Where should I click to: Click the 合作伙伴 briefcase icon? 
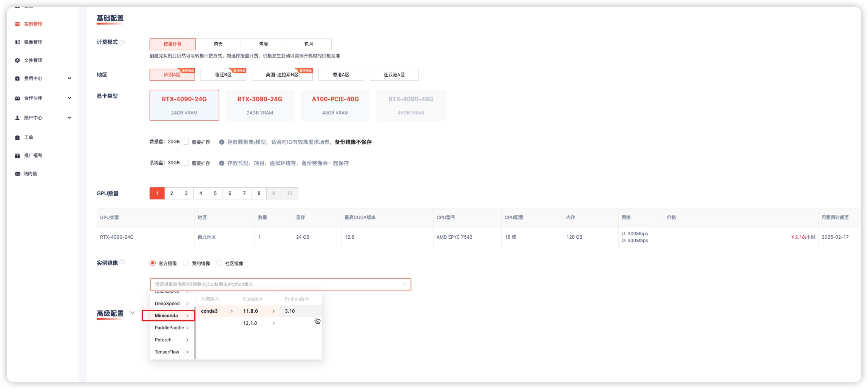(x=17, y=98)
